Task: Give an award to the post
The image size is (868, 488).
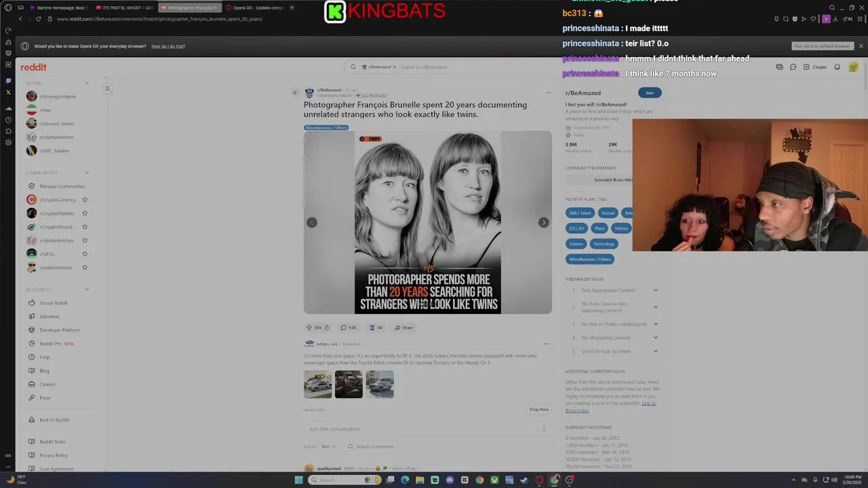Action: point(375,327)
